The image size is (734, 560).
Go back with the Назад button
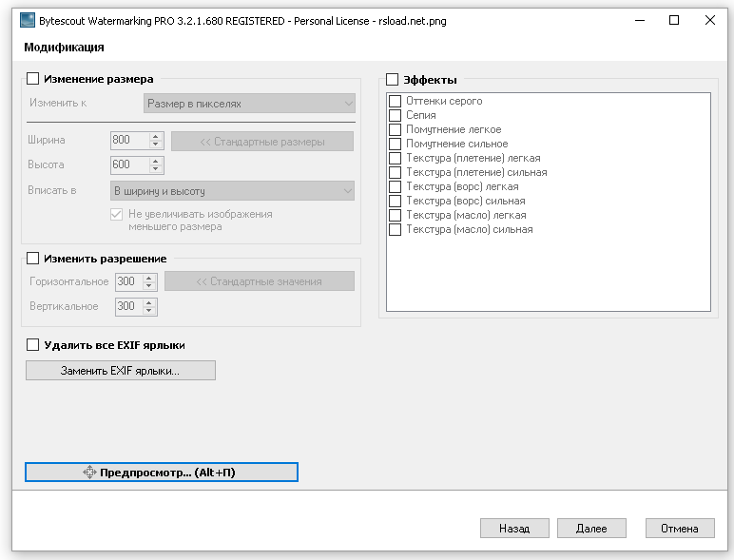pos(514,529)
